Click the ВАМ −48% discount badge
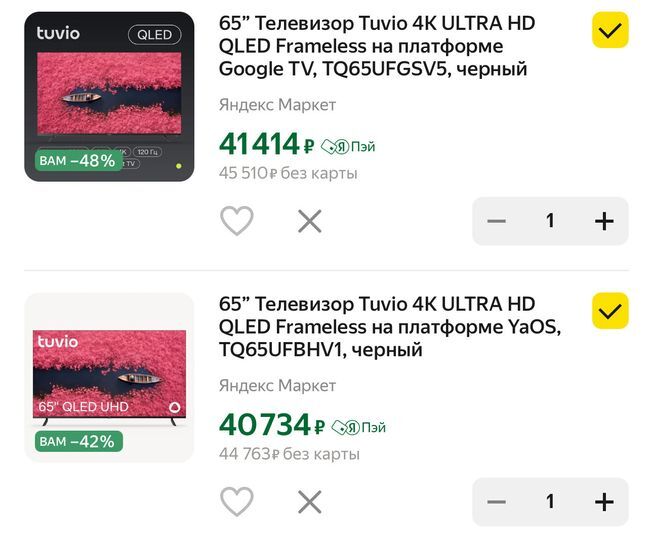 click(78, 160)
